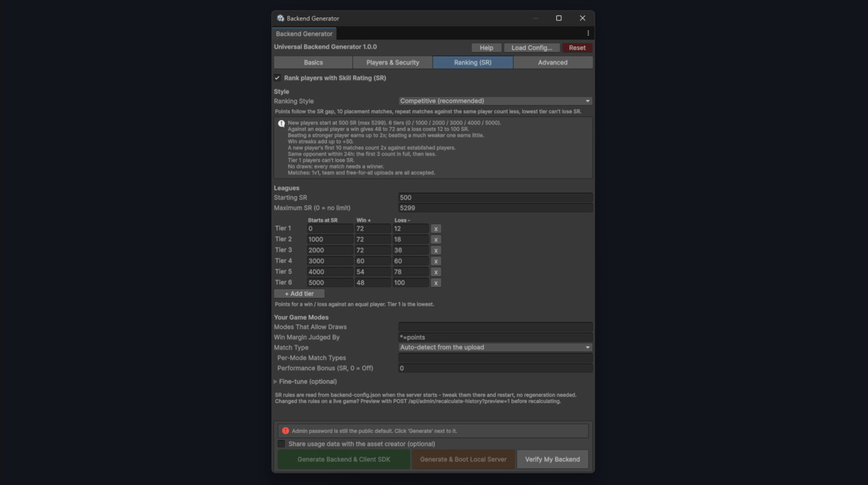This screenshot has width=868, height=485.
Task: Click the Ranking Style label
Action: point(294,101)
